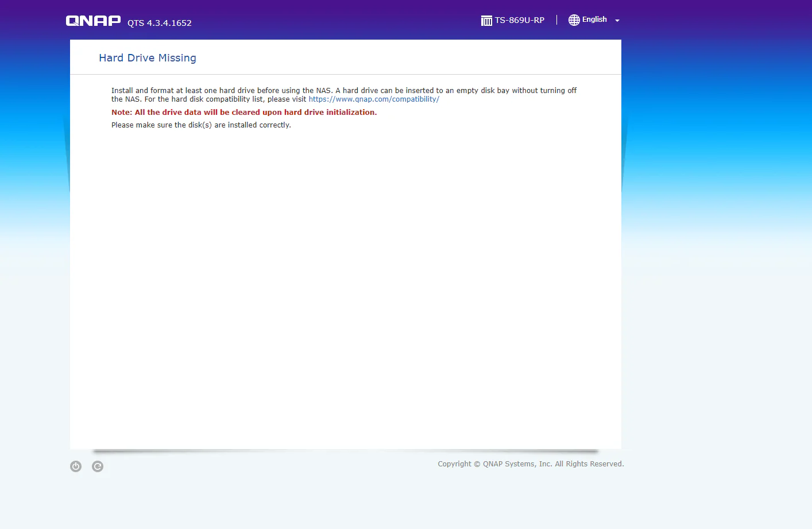Viewport: 812px width, 529px height.
Task: Click 'Please make sure the disk(s)' text
Action: 201,125
